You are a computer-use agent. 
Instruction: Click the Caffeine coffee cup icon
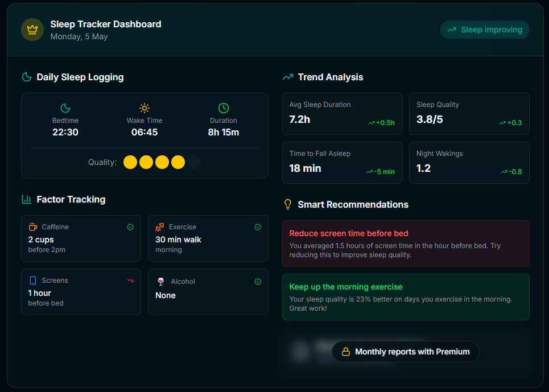point(33,227)
